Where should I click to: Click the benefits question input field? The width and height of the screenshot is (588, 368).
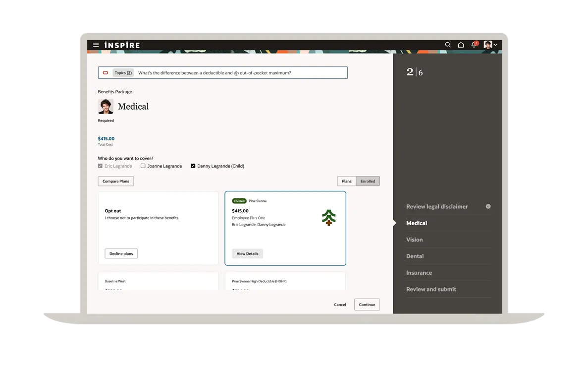(x=238, y=73)
